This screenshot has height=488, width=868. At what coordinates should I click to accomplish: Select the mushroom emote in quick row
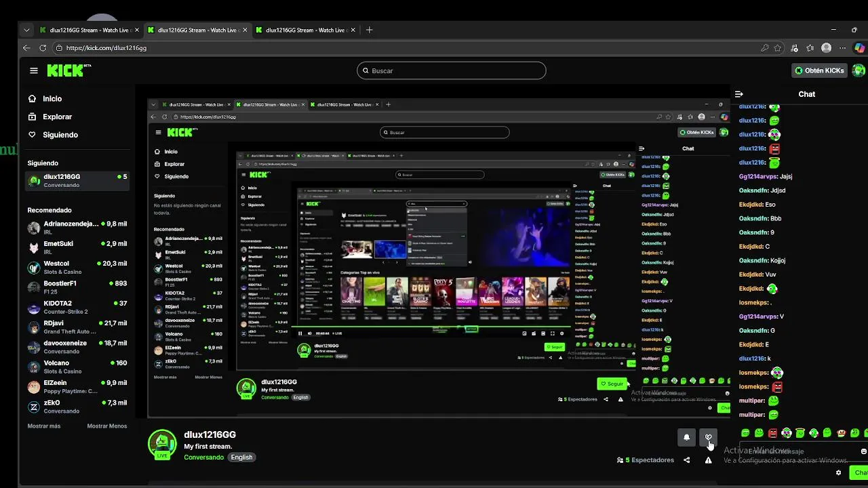(x=841, y=433)
